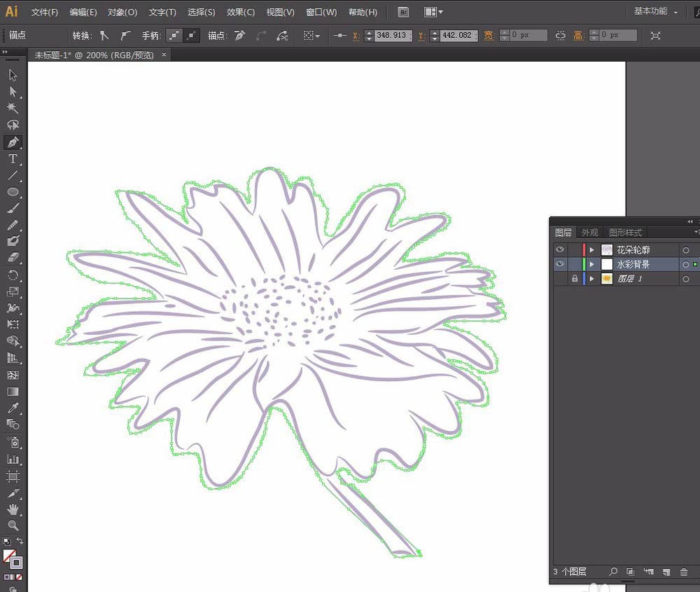
Task: Toggle visibility of 水彩背景 layer
Action: [559, 264]
